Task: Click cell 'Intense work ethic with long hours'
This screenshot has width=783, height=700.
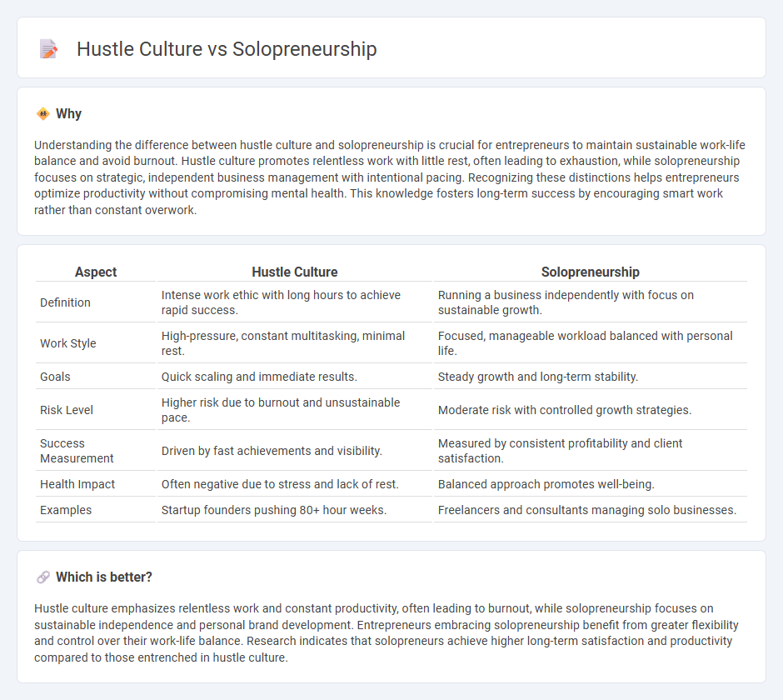Action: click(x=295, y=302)
